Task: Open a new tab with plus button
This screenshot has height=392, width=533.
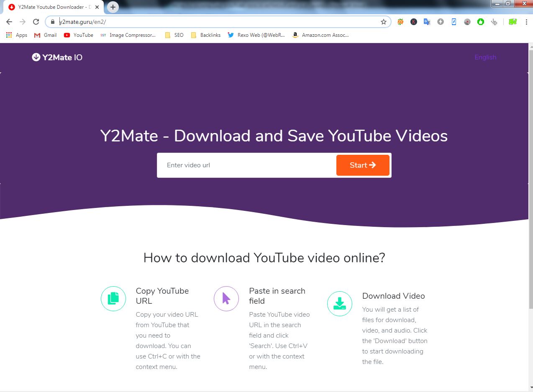Action: 113,7
